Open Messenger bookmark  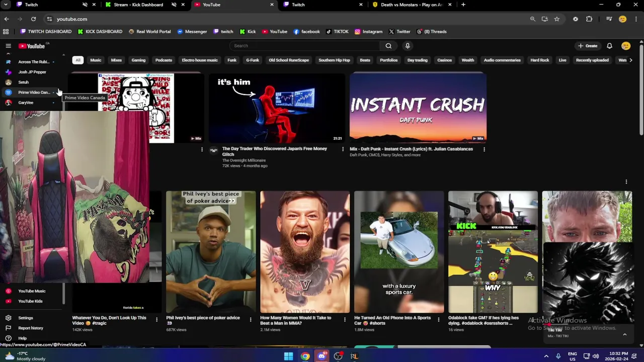click(192, 32)
